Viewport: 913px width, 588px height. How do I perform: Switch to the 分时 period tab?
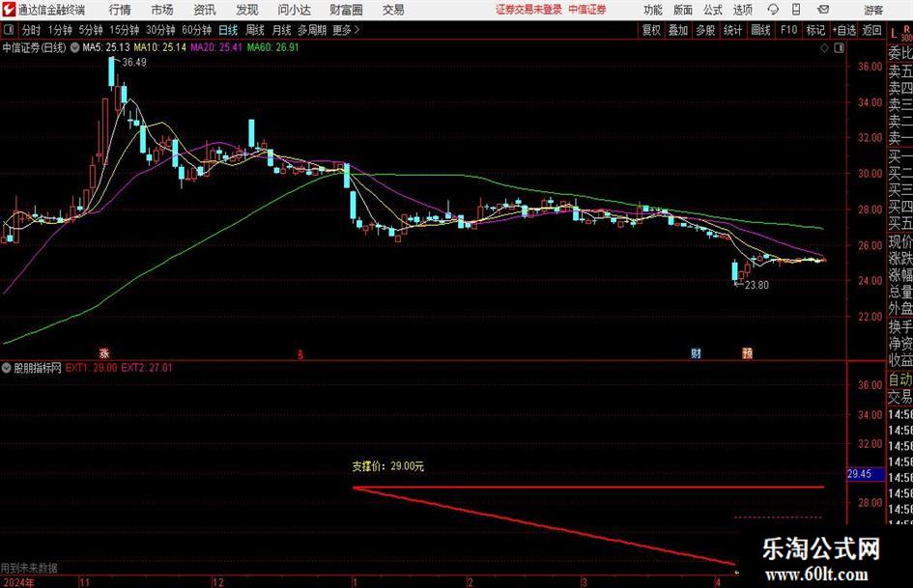click(x=32, y=30)
